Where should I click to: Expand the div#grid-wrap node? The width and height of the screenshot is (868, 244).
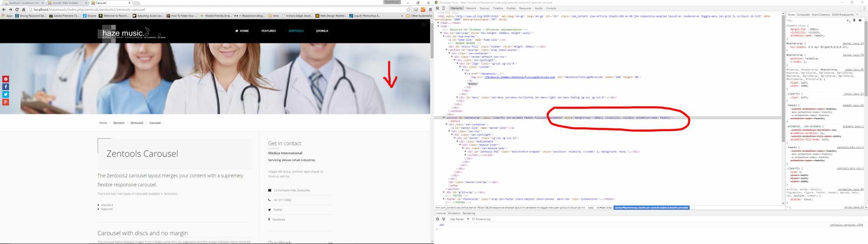444,192
